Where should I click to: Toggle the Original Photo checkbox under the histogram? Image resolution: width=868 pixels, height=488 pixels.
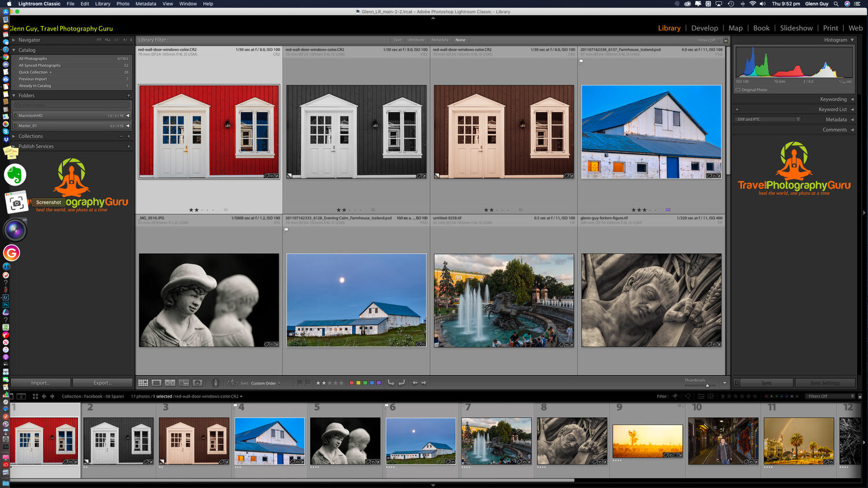(x=738, y=90)
